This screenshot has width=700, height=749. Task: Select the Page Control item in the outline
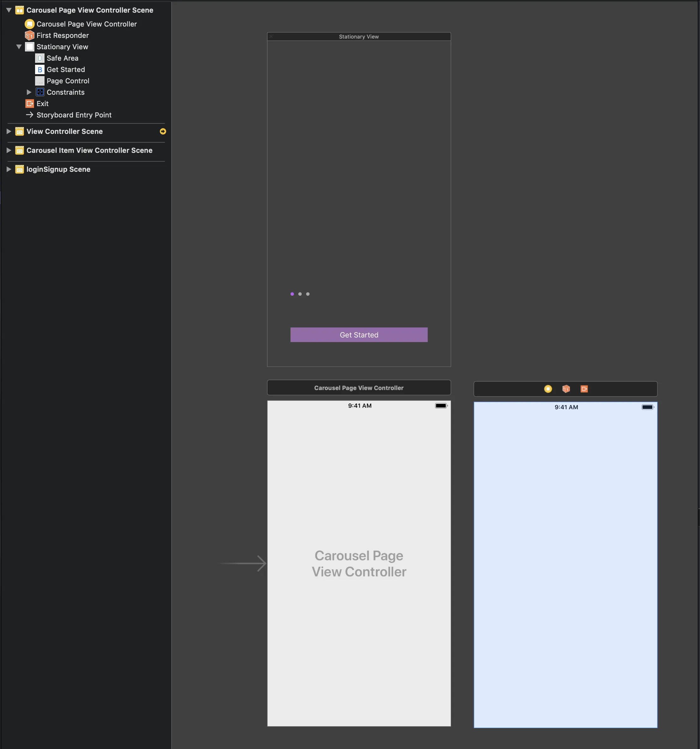[x=68, y=81]
